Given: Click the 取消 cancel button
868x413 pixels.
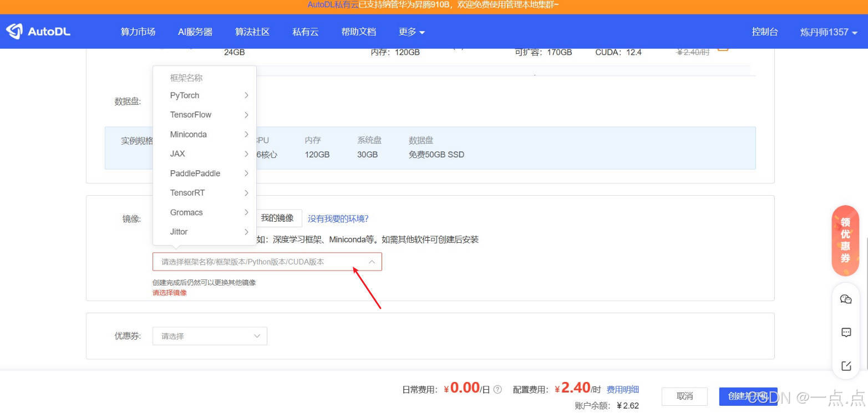Looking at the screenshot, I should (685, 396).
